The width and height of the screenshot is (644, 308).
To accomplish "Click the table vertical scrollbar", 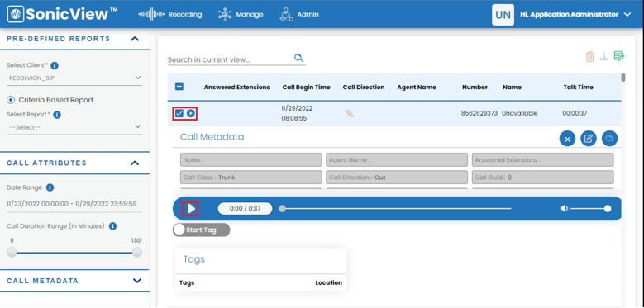I will tap(623, 78).
